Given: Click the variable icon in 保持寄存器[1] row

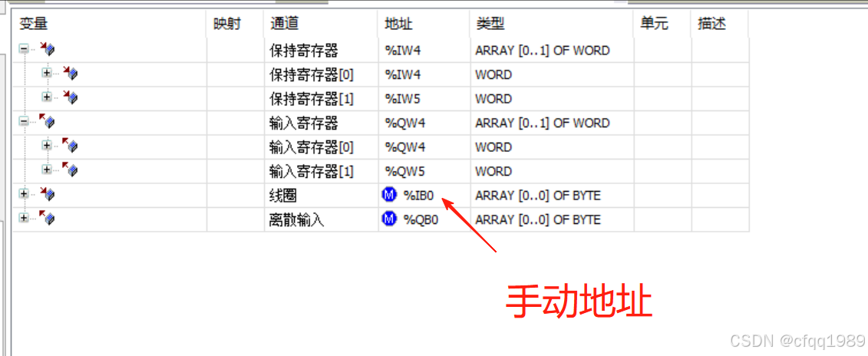Looking at the screenshot, I should pos(70,97).
